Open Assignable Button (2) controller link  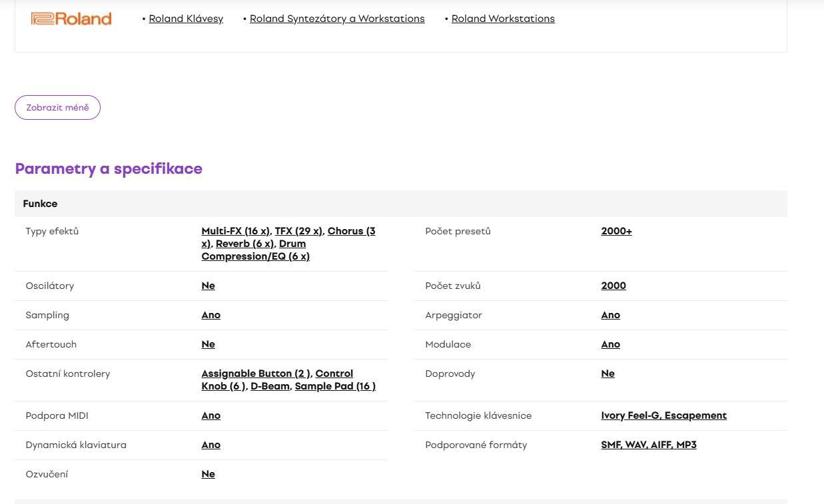click(x=256, y=374)
